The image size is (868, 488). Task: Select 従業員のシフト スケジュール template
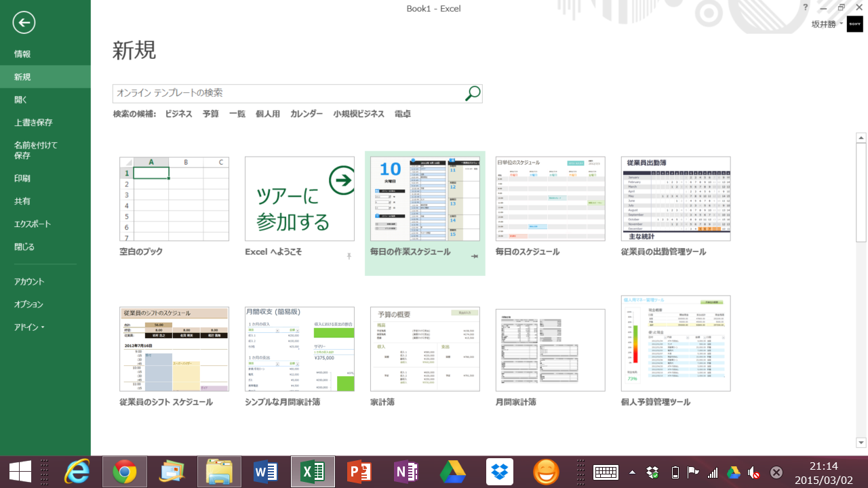(x=174, y=349)
